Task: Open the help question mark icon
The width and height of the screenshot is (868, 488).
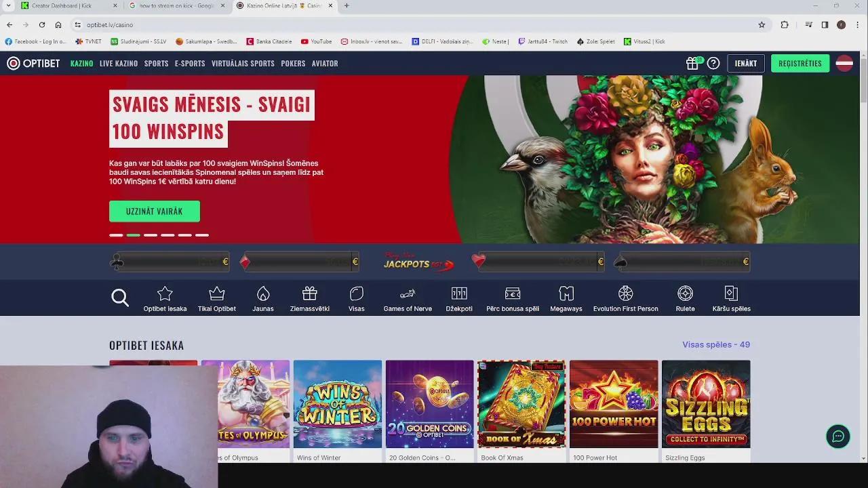Action: point(713,63)
